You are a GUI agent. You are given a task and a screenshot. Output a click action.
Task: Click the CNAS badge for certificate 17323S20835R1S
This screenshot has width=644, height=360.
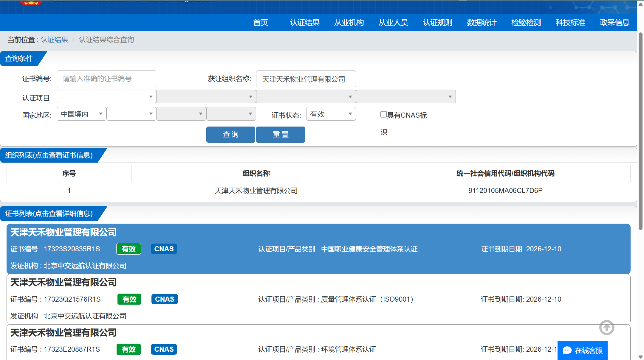[164, 249]
